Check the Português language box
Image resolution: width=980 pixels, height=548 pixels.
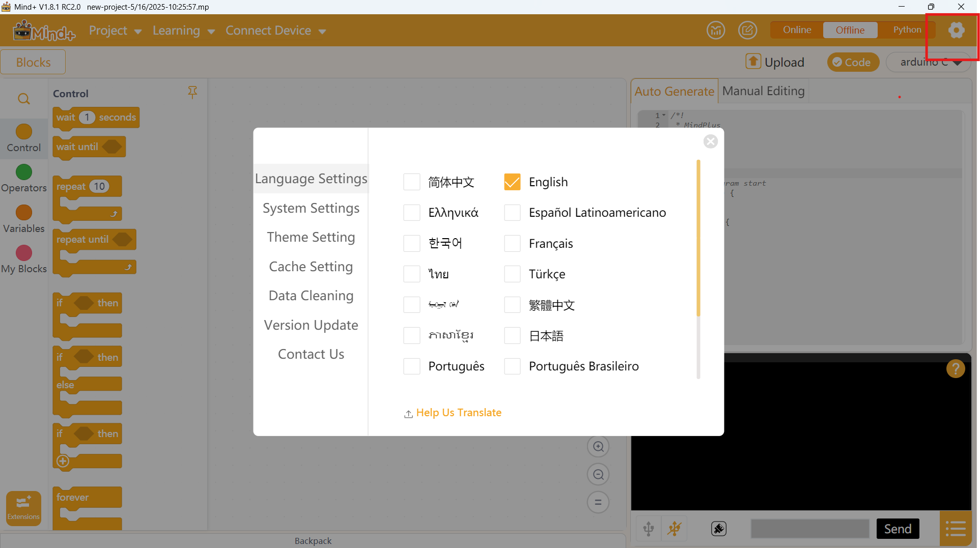click(411, 366)
